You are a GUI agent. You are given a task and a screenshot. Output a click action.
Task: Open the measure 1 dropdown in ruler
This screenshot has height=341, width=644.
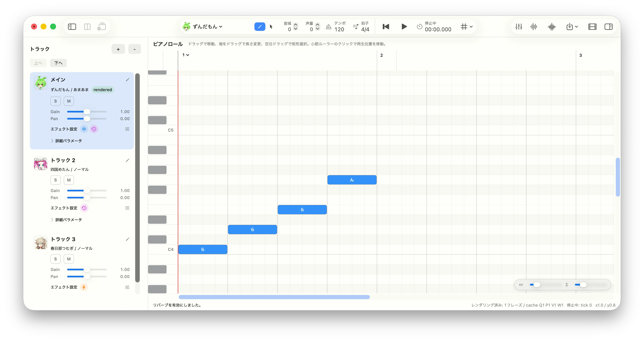(x=186, y=55)
